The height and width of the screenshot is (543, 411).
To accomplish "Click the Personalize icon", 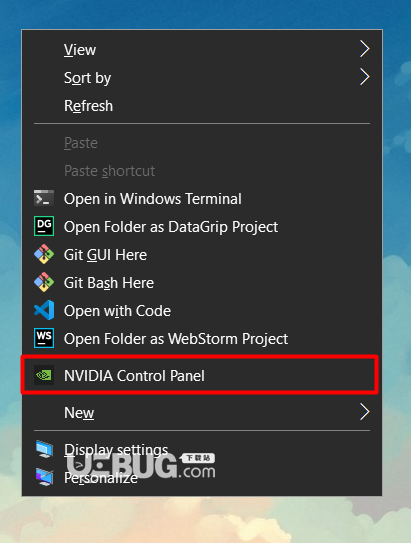I will 44,477.
